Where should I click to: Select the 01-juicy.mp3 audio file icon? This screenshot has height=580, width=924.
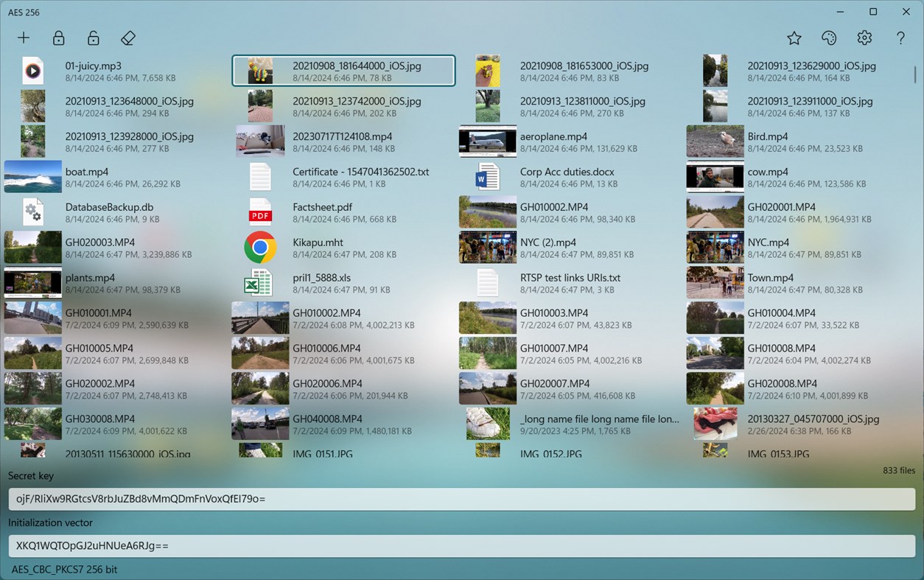(32, 71)
